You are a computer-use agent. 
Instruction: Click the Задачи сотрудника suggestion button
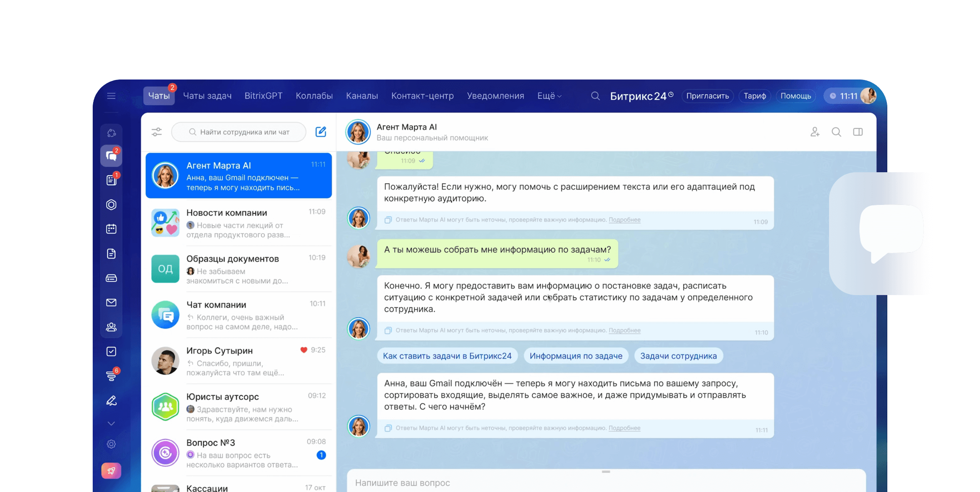click(678, 356)
